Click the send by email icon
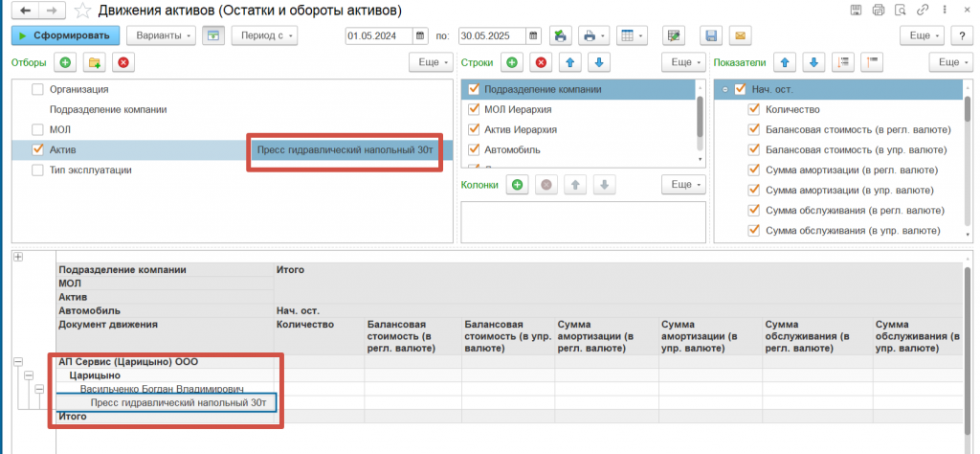980x454 pixels. [x=739, y=35]
